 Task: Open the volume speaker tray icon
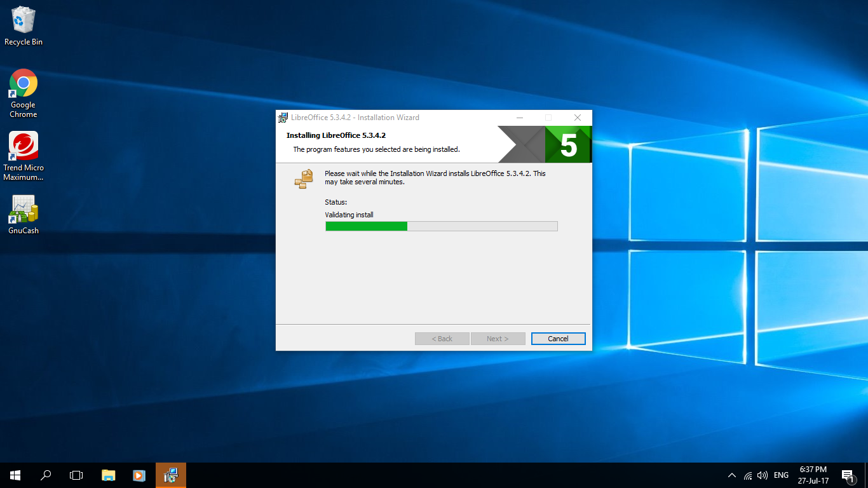[x=763, y=475]
